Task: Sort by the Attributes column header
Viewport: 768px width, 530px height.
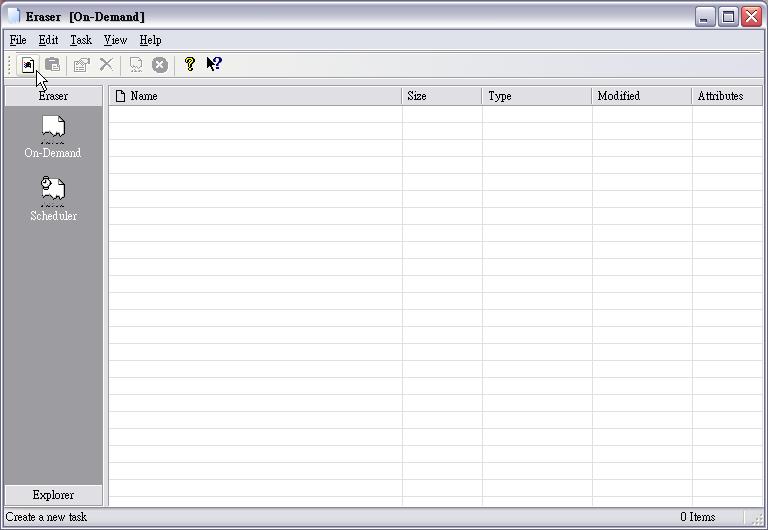Action: coord(727,96)
